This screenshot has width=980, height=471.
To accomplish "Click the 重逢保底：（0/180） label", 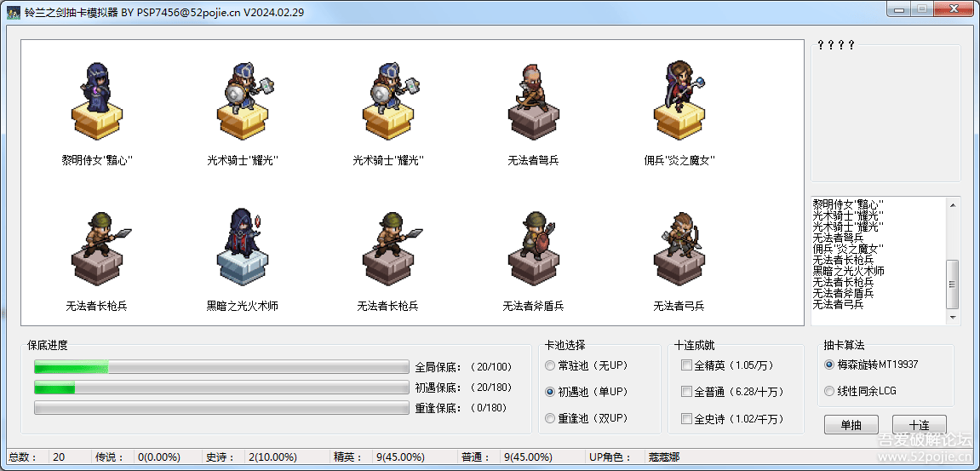I will pyautogui.click(x=461, y=408).
